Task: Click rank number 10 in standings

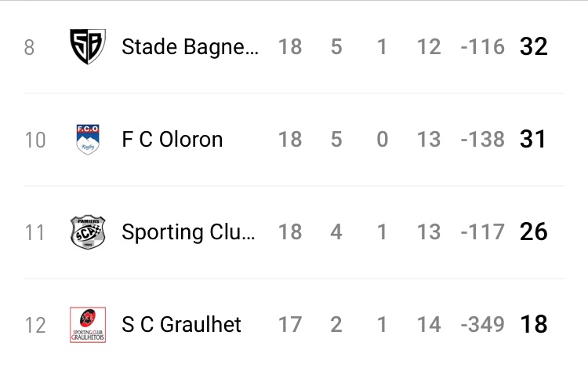Action: pos(35,140)
